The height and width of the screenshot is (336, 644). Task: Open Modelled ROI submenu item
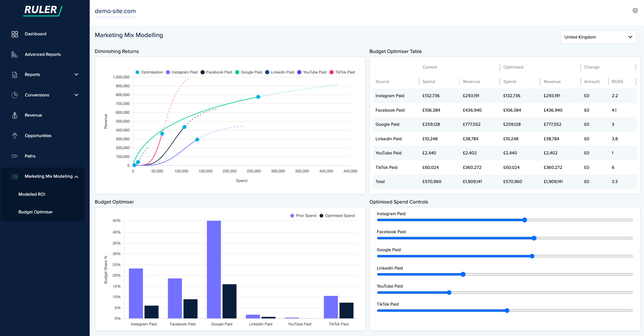(32, 194)
